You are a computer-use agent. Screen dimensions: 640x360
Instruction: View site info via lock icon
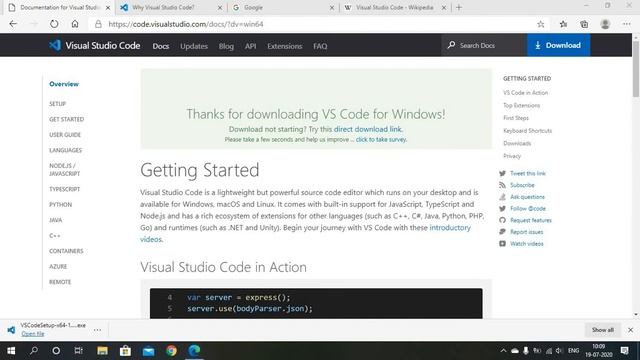click(x=98, y=24)
